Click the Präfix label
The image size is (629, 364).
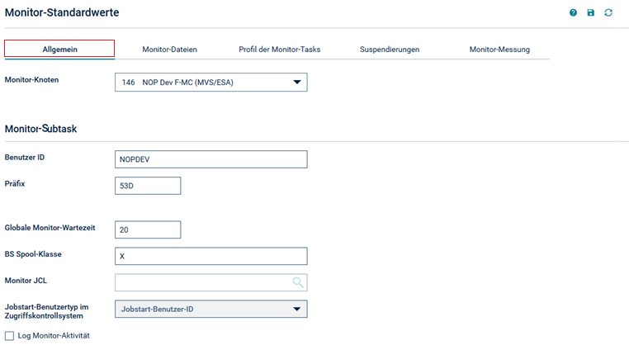pyautogui.click(x=15, y=184)
